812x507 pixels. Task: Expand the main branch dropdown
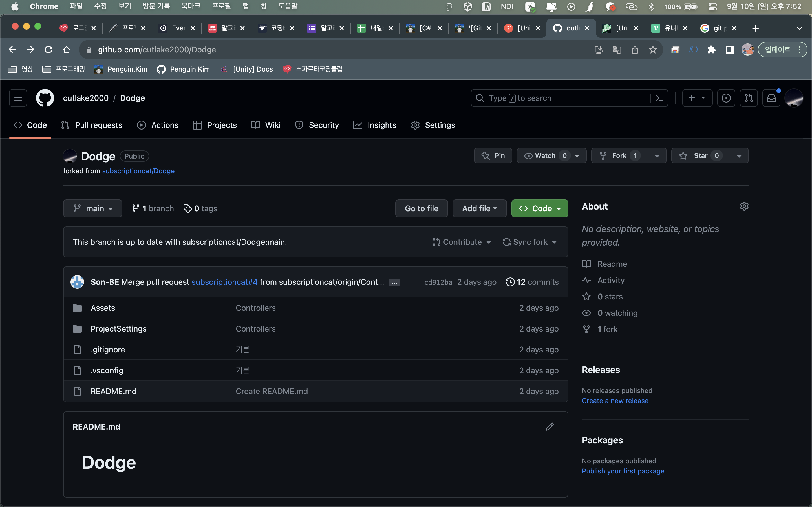(x=92, y=208)
